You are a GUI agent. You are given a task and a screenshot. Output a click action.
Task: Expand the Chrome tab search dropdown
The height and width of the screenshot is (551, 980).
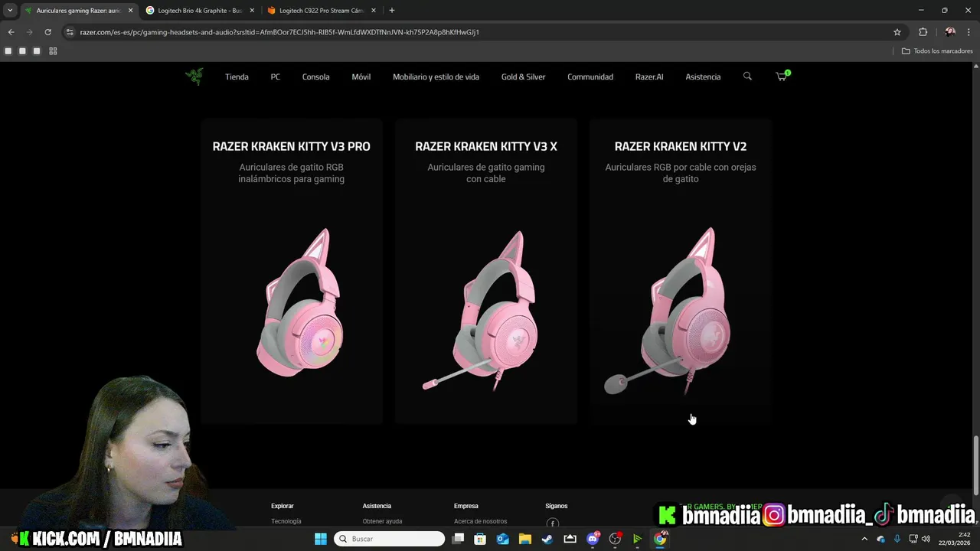10,11
